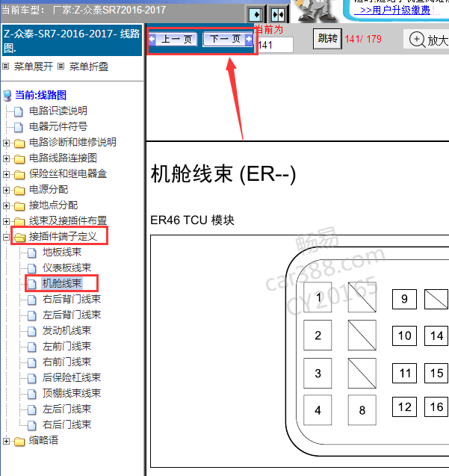Image resolution: width=449 pixels, height=476 pixels.
Task: Open 右后门线束 page
Action: 66,424
